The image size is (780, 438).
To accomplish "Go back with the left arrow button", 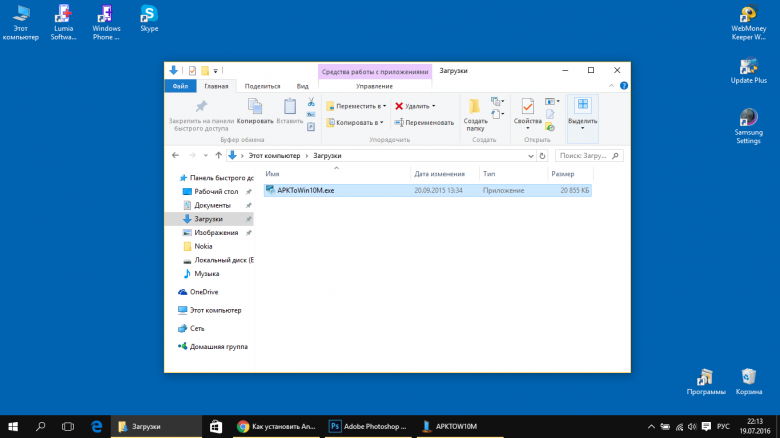I will pos(175,155).
